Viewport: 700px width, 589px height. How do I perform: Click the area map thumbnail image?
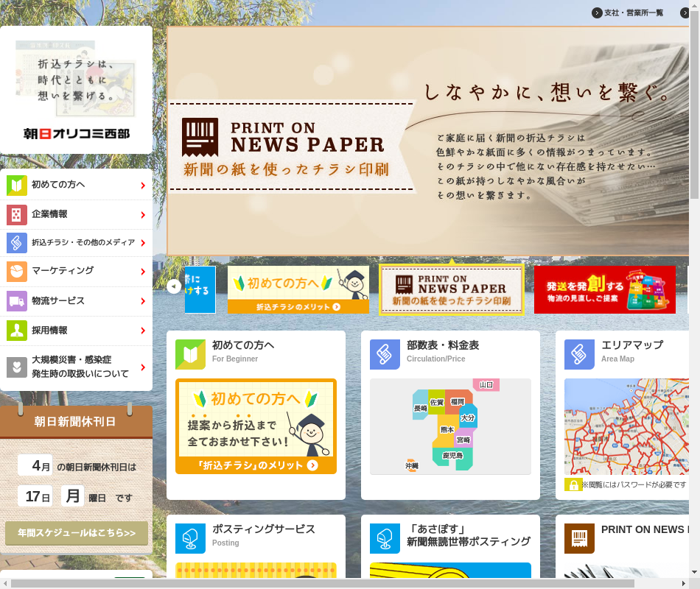point(626,427)
